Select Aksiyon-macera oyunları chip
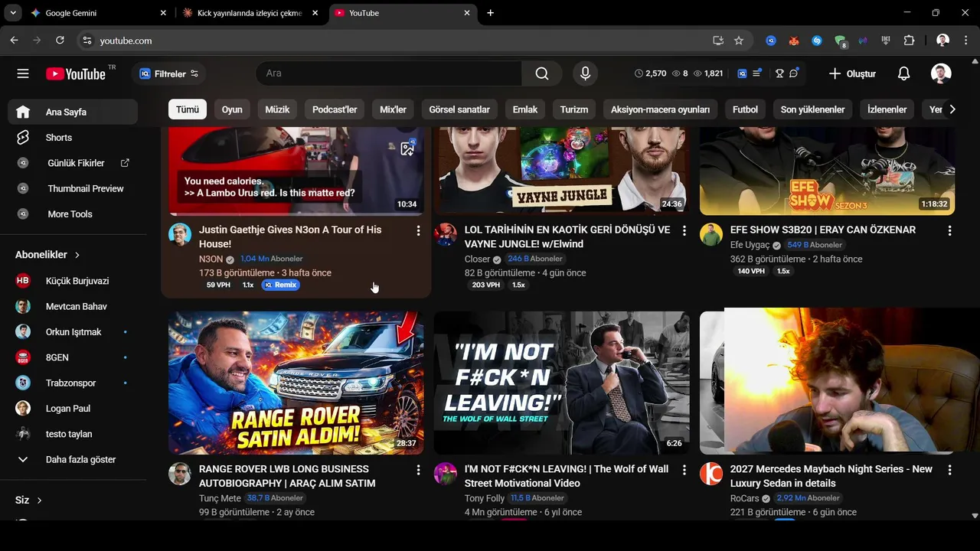The width and height of the screenshot is (980, 551). 660,109
